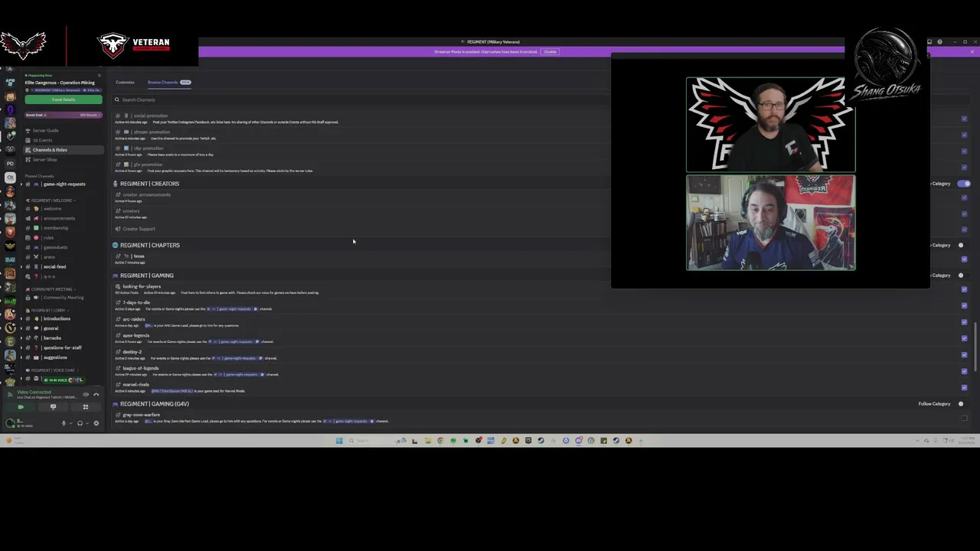Toggle Follow Category for REGIMENT | CREATORS
Image resolution: width=980 pixels, height=551 pixels.
964,184
